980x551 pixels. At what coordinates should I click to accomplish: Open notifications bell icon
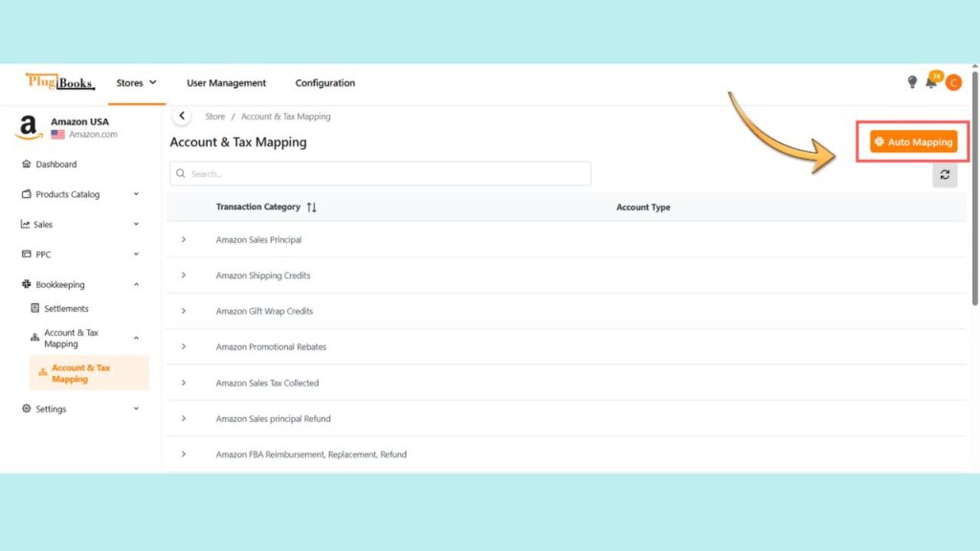pos(931,82)
